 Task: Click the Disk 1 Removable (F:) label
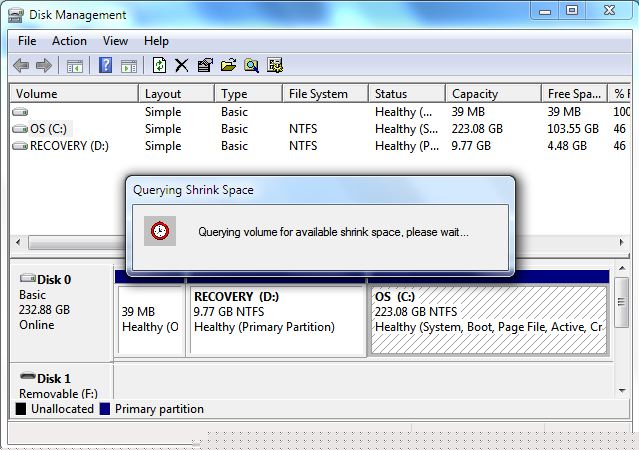[x=58, y=394]
